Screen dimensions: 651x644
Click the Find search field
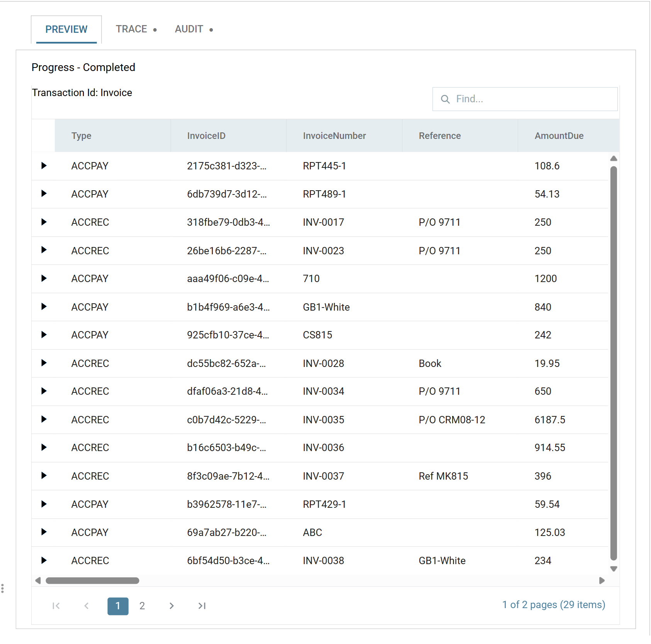525,99
